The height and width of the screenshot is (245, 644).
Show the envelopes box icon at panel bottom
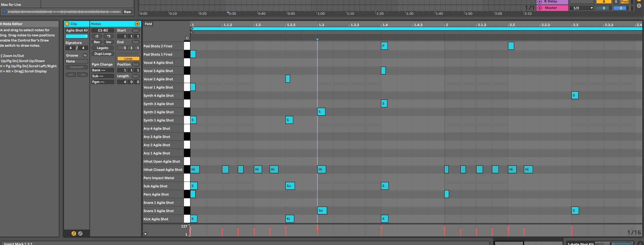[80, 233]
